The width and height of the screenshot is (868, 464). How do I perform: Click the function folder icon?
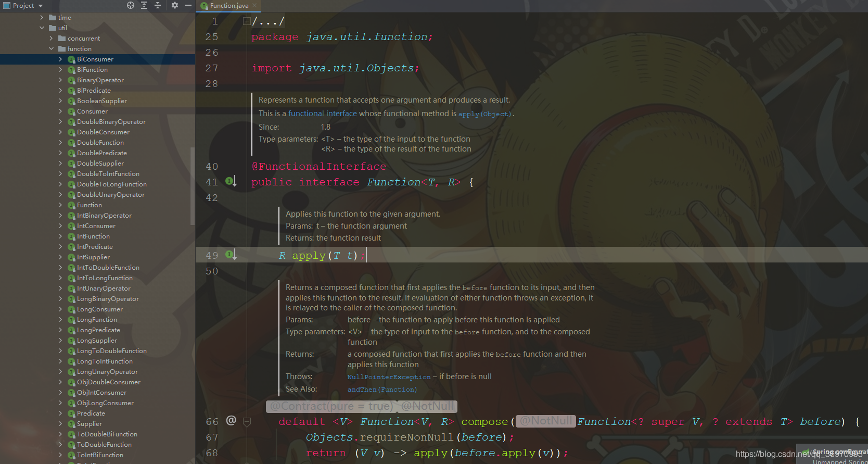62,49
